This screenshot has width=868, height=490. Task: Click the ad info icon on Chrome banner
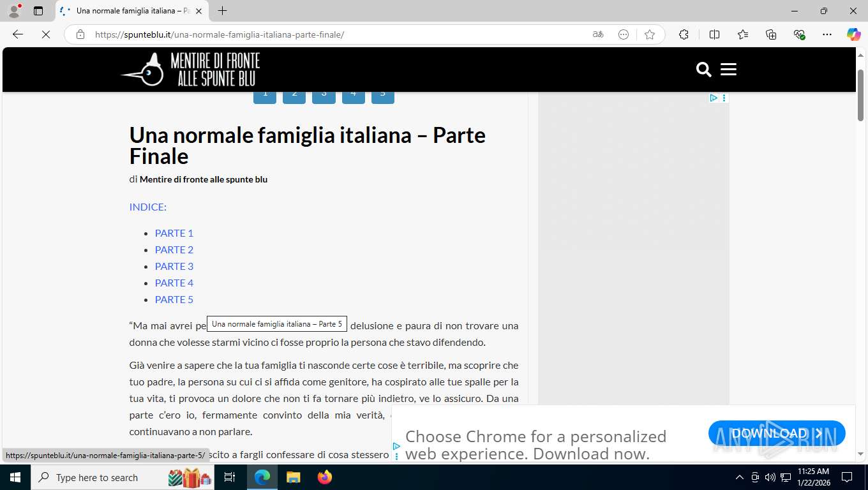coord(396,456)
